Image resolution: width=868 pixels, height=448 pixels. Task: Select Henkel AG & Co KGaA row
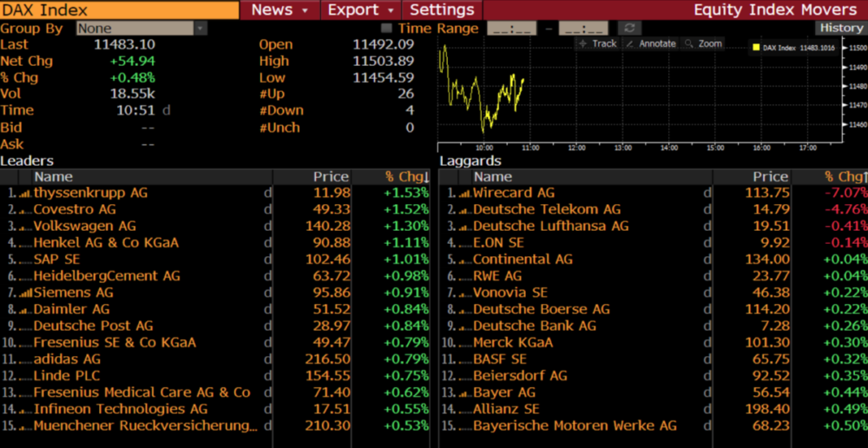pyautogui.click(x=215, y=242)
